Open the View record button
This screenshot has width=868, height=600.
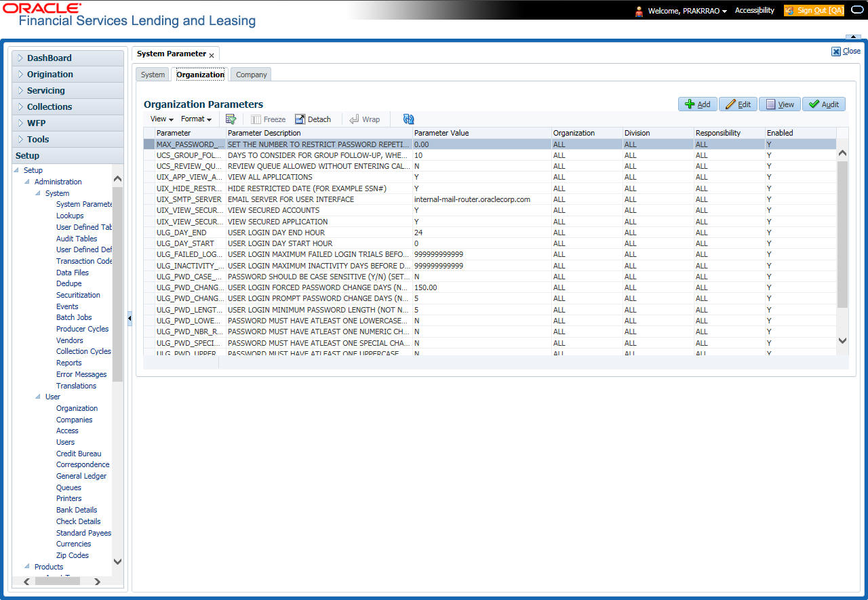(779, 104)
